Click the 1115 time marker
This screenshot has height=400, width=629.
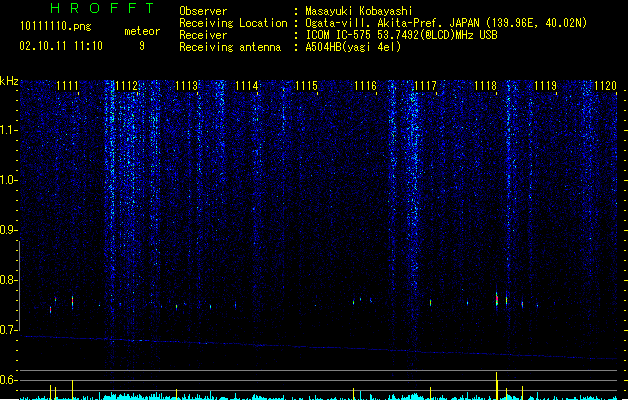click(306, 86)
